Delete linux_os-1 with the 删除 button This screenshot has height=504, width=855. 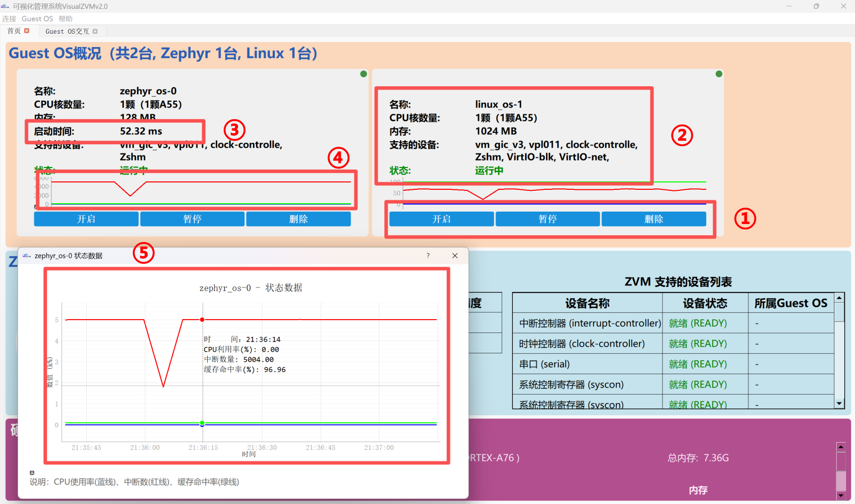tap(654, 219)
